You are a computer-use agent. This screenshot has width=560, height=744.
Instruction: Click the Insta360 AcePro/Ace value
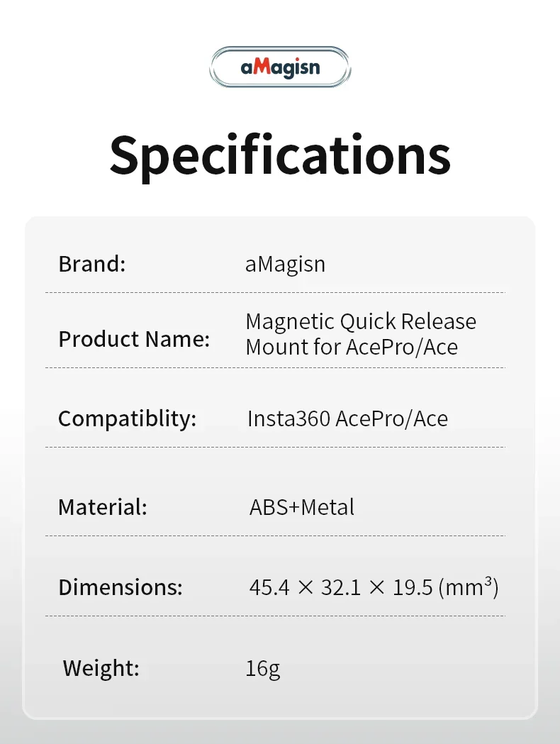point(347,418)
